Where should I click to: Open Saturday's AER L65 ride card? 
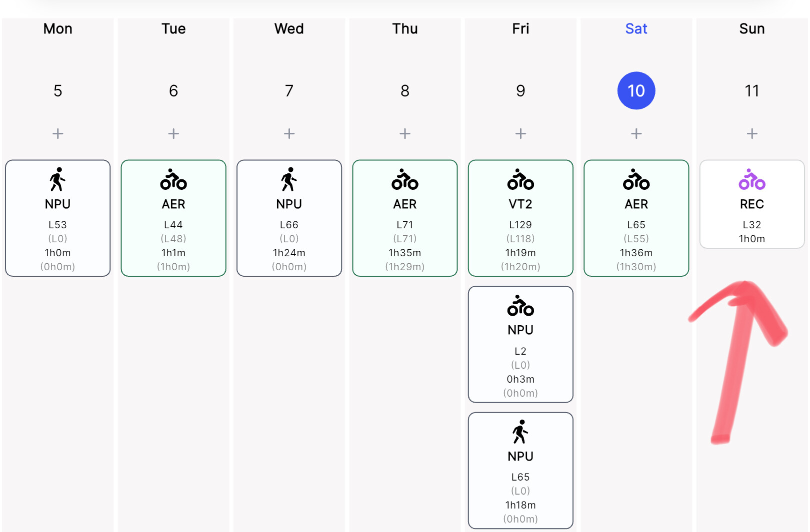pos(636,218)
